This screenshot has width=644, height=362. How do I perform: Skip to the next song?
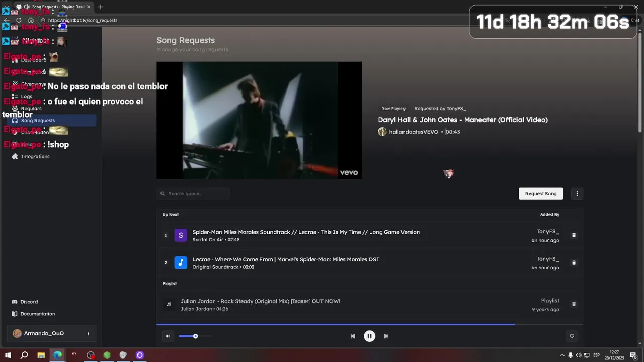[x=386, y=336]
